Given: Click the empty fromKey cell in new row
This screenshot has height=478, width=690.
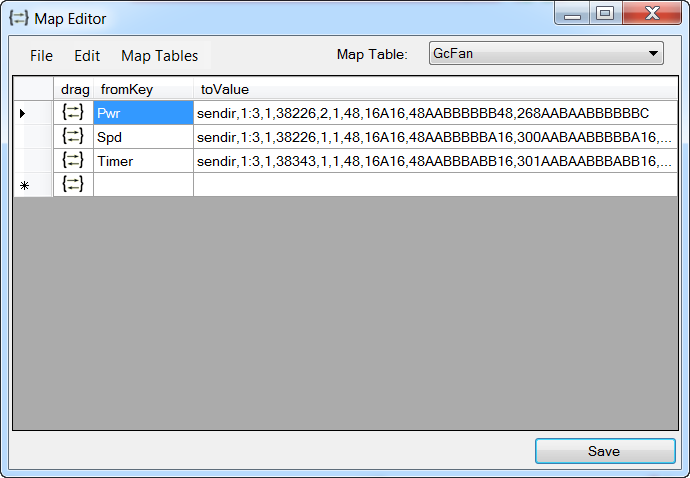Looking at the screenshot, I should coord(143,184).
